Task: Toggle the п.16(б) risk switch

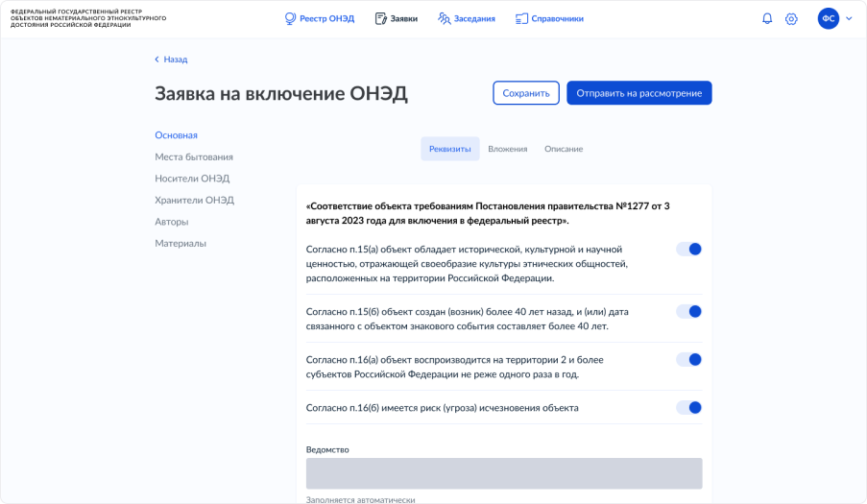Action: [x=689, y=408]
